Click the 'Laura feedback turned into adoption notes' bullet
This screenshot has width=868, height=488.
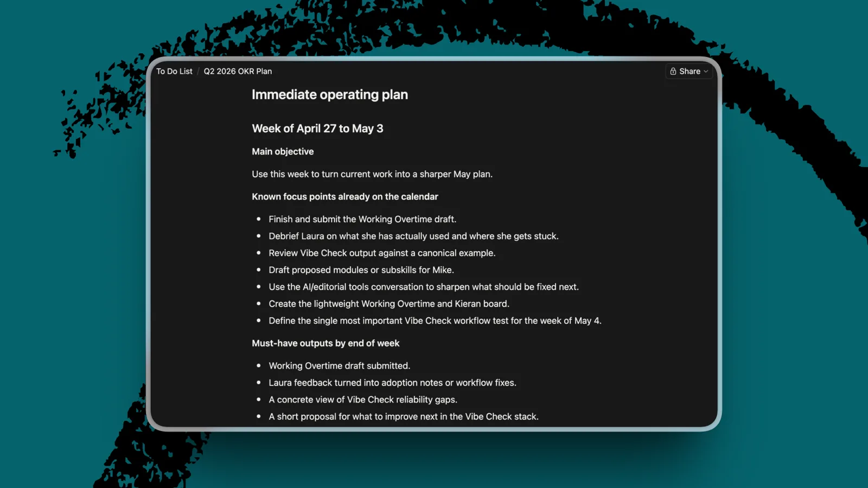392,383
